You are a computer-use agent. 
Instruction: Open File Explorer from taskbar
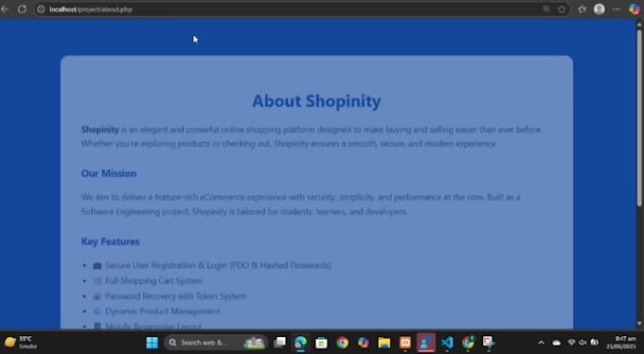pos(385,343)
